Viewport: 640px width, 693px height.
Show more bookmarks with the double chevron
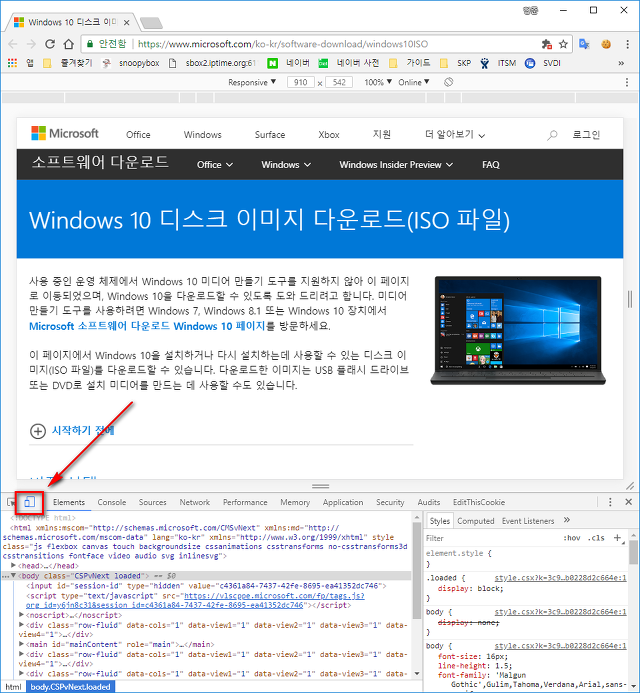point(621,63)
